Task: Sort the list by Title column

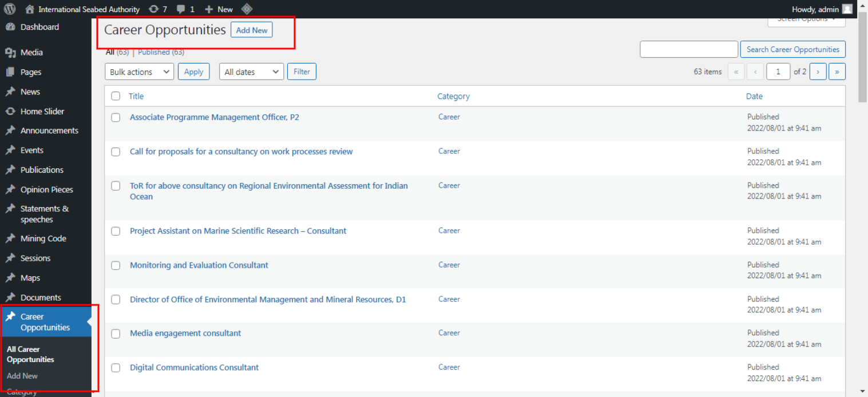Action: [x=136, y=96]
